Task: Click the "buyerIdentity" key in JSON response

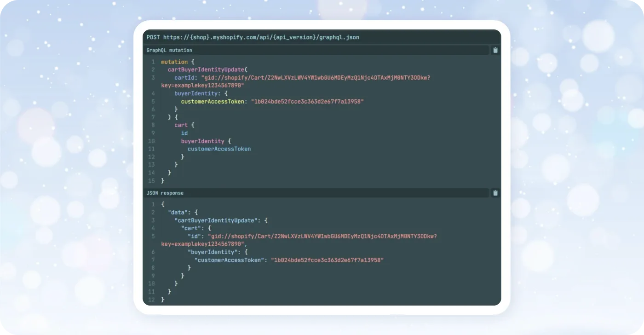Action: coord(214,252)
